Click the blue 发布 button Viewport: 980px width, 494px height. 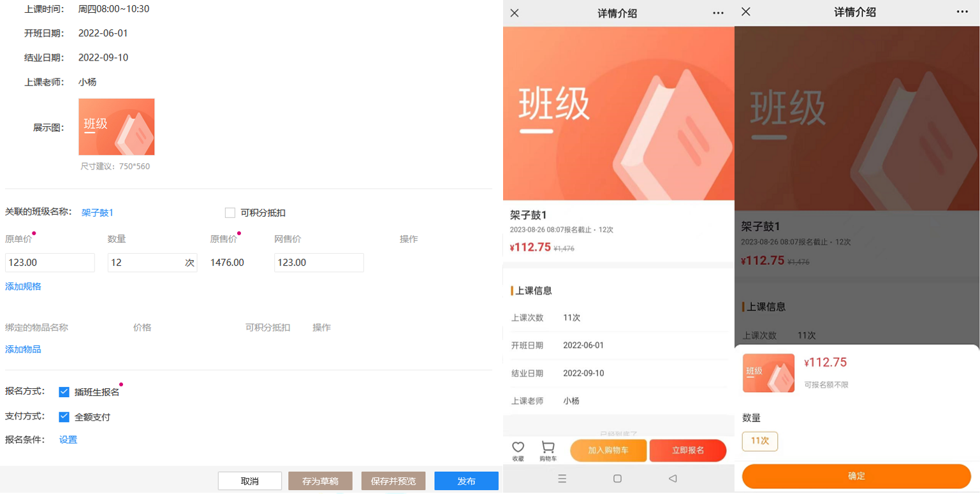tap(466, 481)
